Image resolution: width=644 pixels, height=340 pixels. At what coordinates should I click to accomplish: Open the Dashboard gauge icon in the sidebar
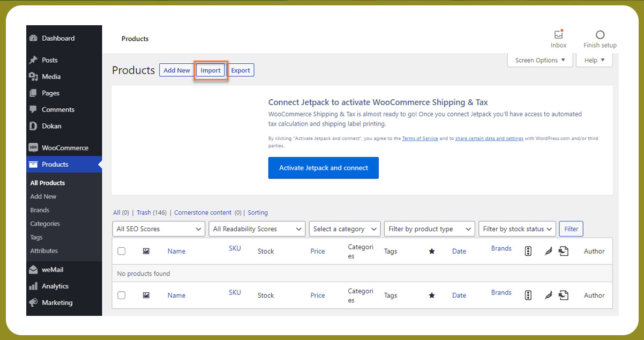[33, 38]
